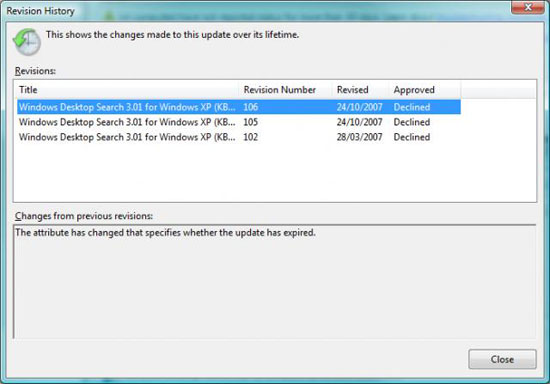Click revision number 105 cell

click(251, 122)
